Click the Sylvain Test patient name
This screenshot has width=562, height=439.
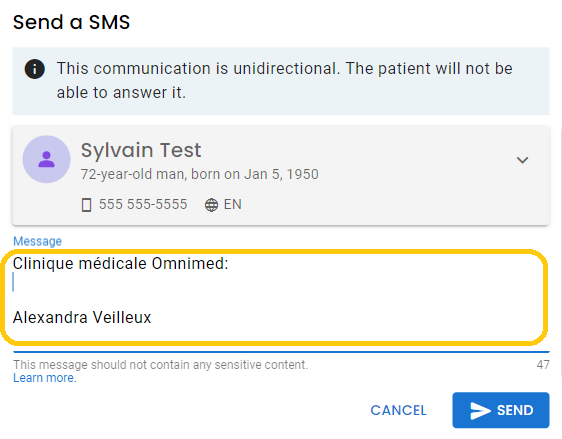tap(141, 150)
